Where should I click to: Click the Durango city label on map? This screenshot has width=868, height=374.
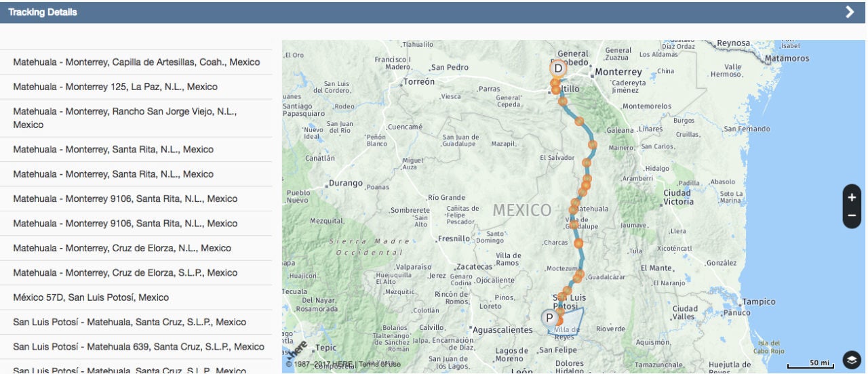pos(346,183)
